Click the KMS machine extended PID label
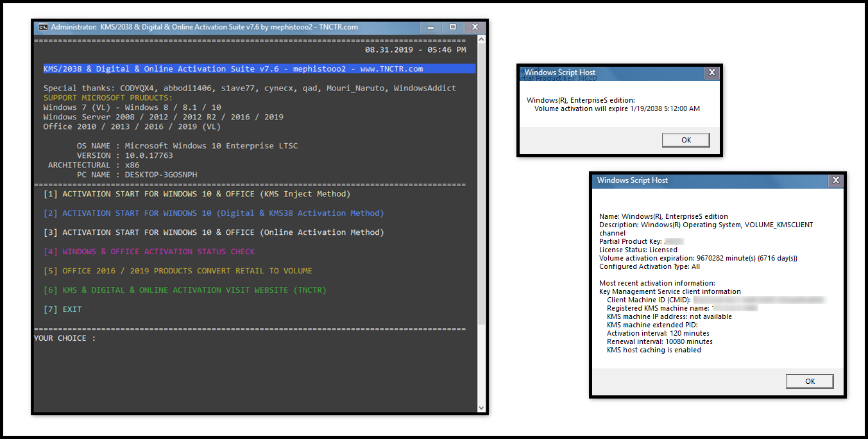Viewport: 868px width, 439px height. pos(652,325)
